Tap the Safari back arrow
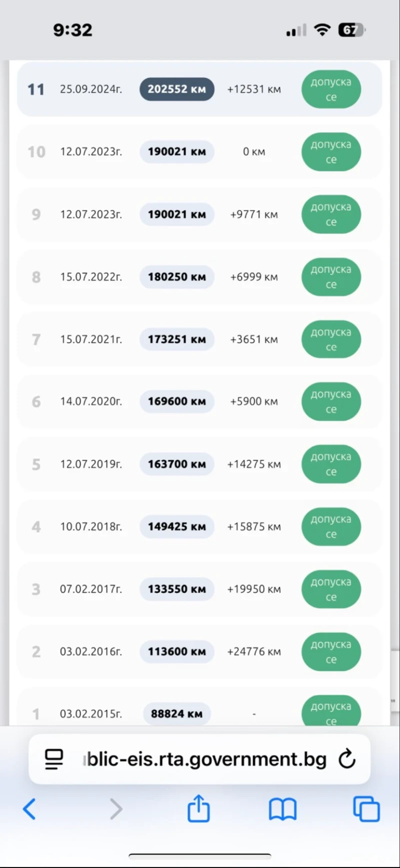 coord(29,809)
